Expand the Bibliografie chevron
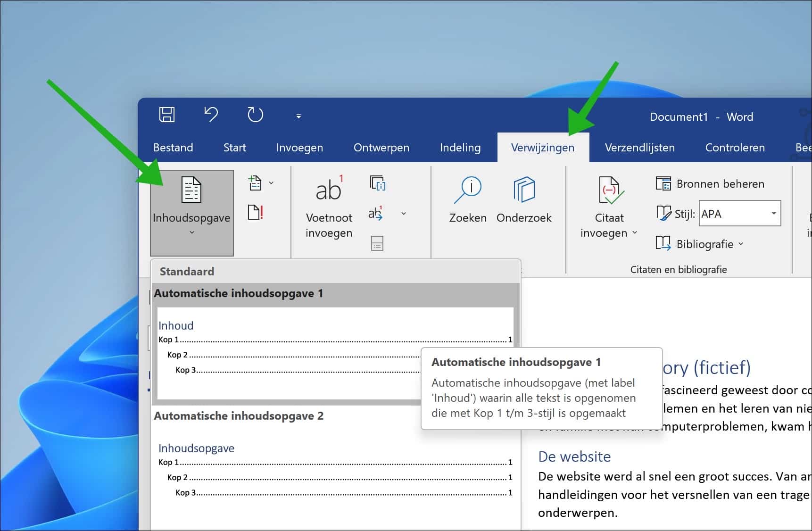Screen dimensions: 812x531 pos(741,244)
